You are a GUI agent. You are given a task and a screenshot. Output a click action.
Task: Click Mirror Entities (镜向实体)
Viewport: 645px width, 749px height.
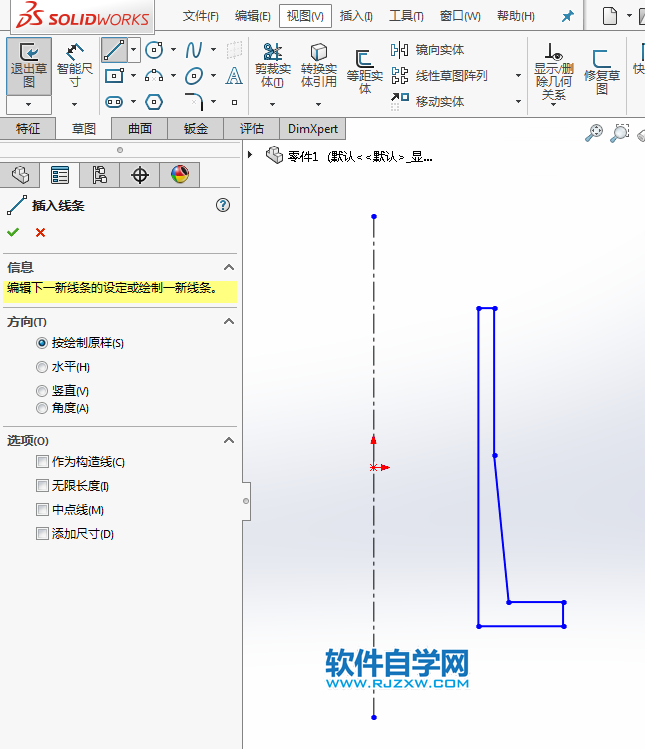[x=427, y=50]
